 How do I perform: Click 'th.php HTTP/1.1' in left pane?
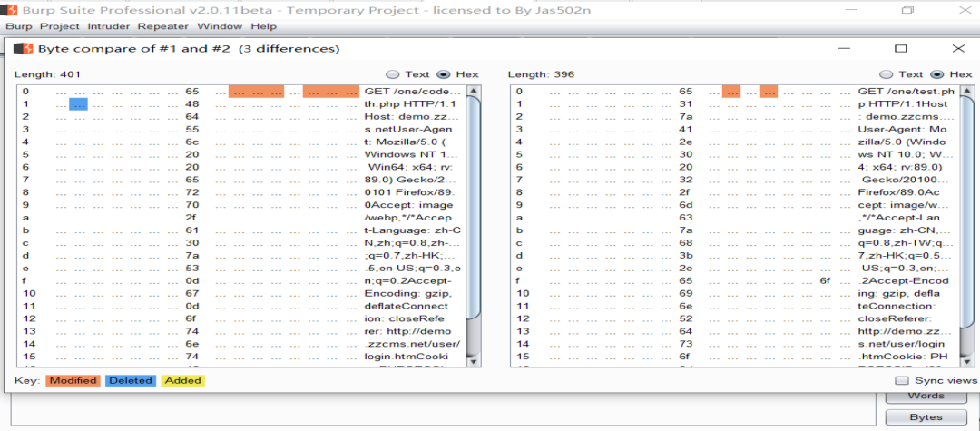(409, 104)
